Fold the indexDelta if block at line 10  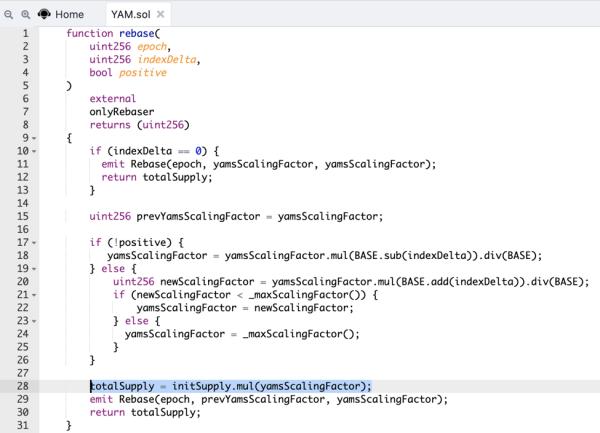[x=35, y=151]
